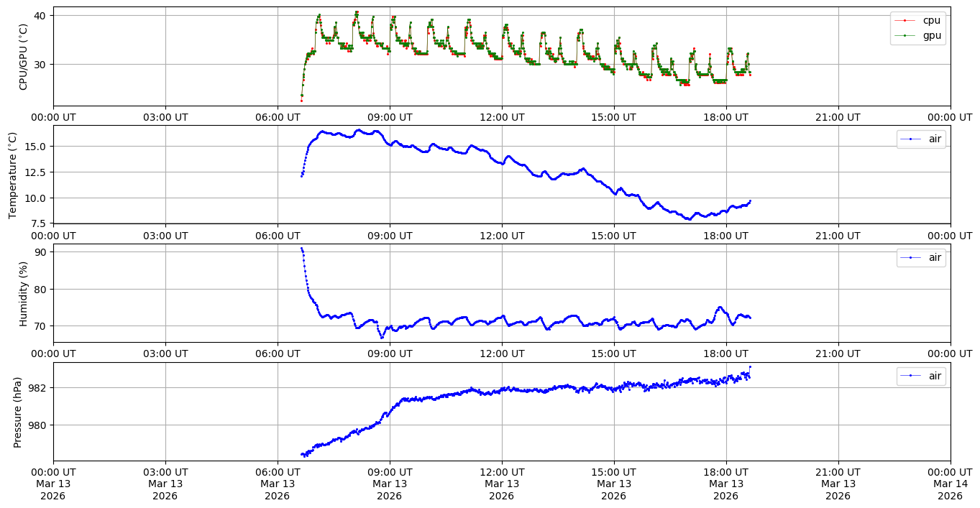Screen dimensions: 980x508
Task: Click the Temperature (°C) y-axis label
Action: coord(13,175)
